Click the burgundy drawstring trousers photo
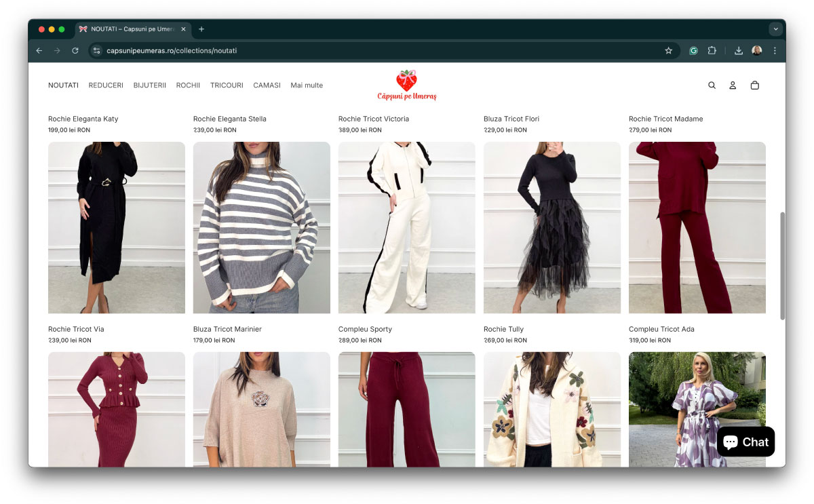The image size is (814, 504). [x=407, y=409]
